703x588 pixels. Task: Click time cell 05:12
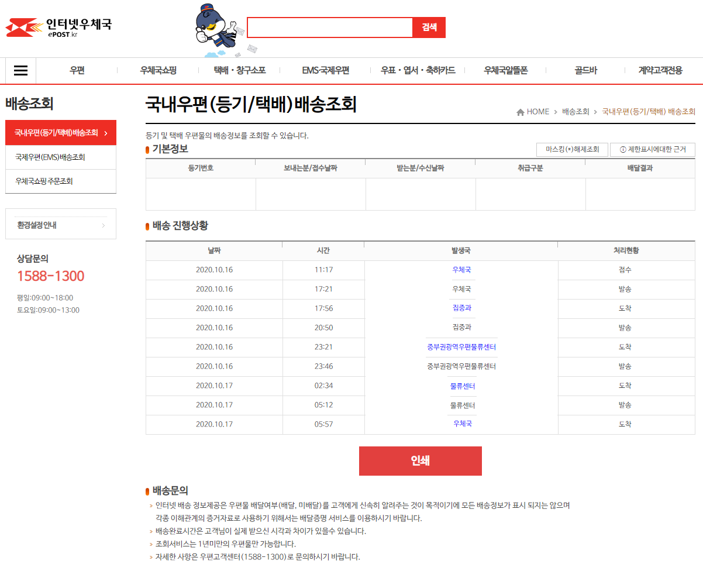point(323,405)
